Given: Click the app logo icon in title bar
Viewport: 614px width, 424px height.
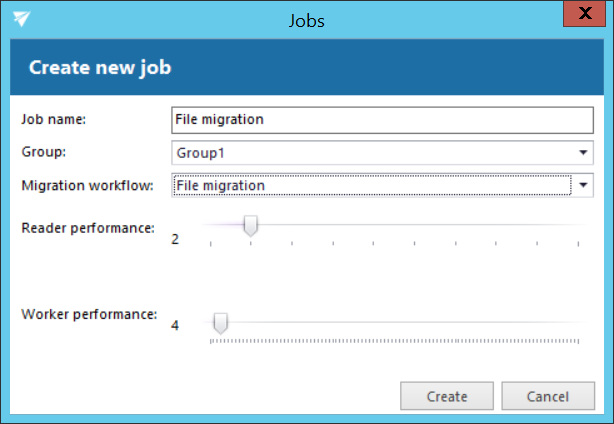Looking at the screenshot, I should [21, 19].
